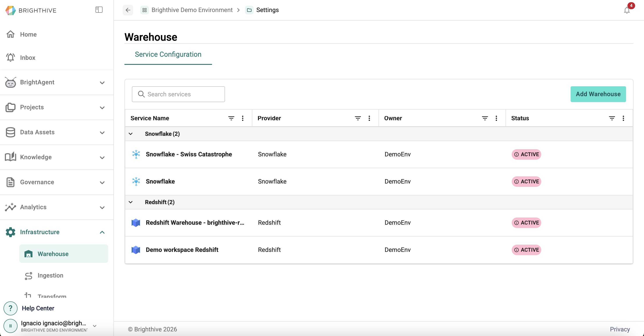Image resolution: width=644 pixels, height=336 pixels.
Task: Expand the Governance menu chevron
Action: point(102,182)
